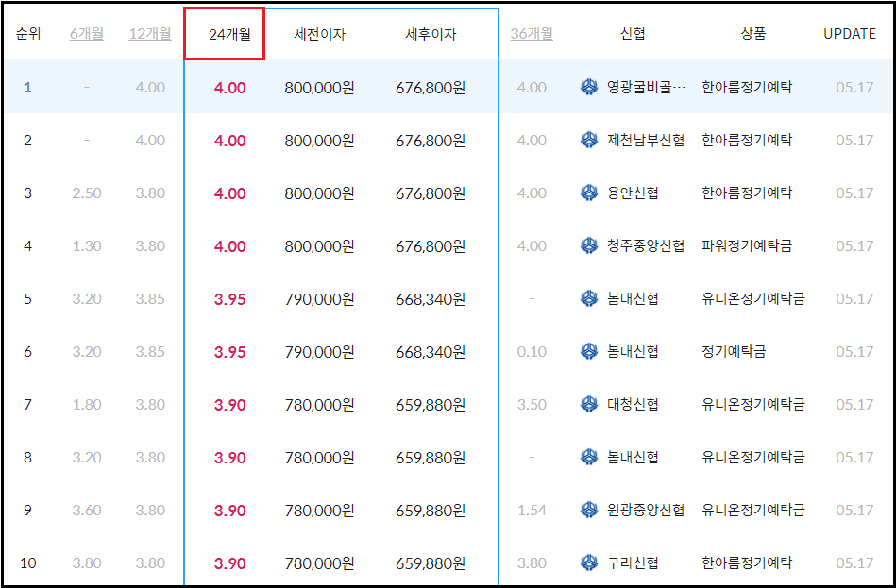The image size is (896, 588).
Task: Select the highlighted top-ranked 영광굴비골 row
Action: tap(378, 87)
